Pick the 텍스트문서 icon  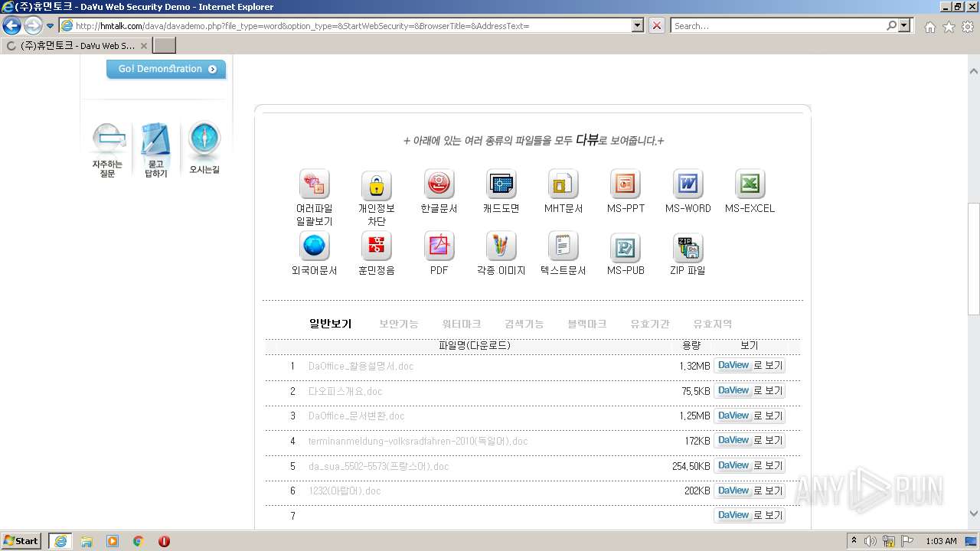563,246
